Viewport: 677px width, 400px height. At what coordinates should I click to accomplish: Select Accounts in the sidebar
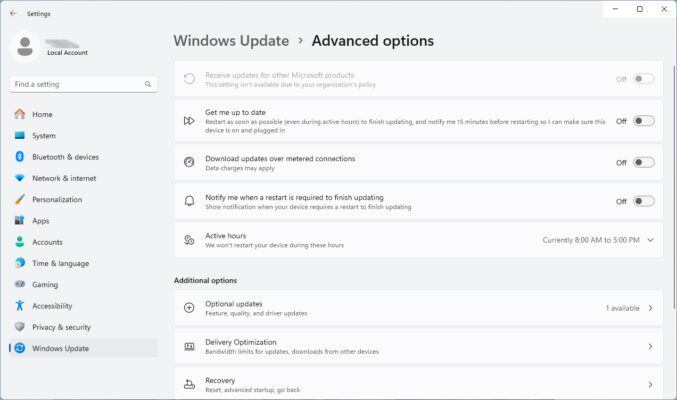pos(83,242)
